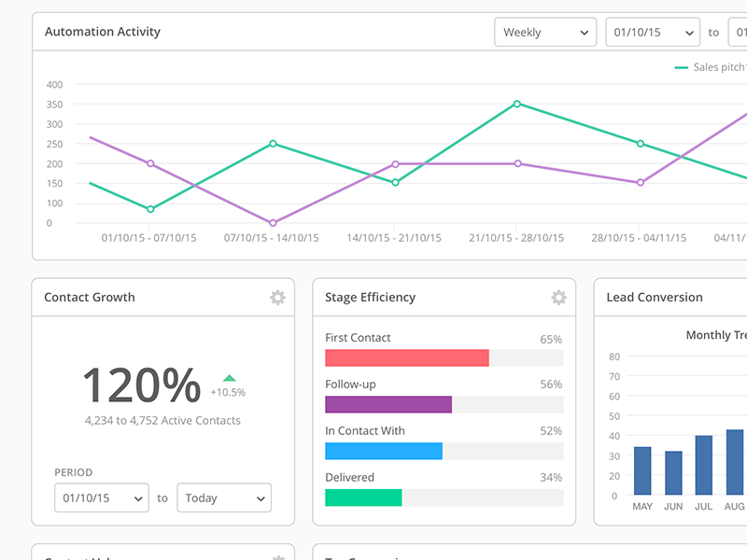
Task: Click the 56% Follow-up value
Action: [x=551, y=385]
